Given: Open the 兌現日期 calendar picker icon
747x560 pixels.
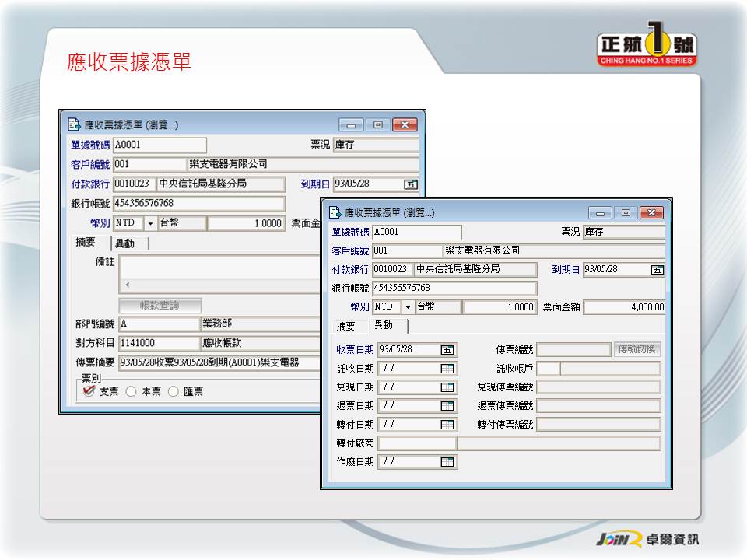Looking at the screenshot, I should (447, 387).
